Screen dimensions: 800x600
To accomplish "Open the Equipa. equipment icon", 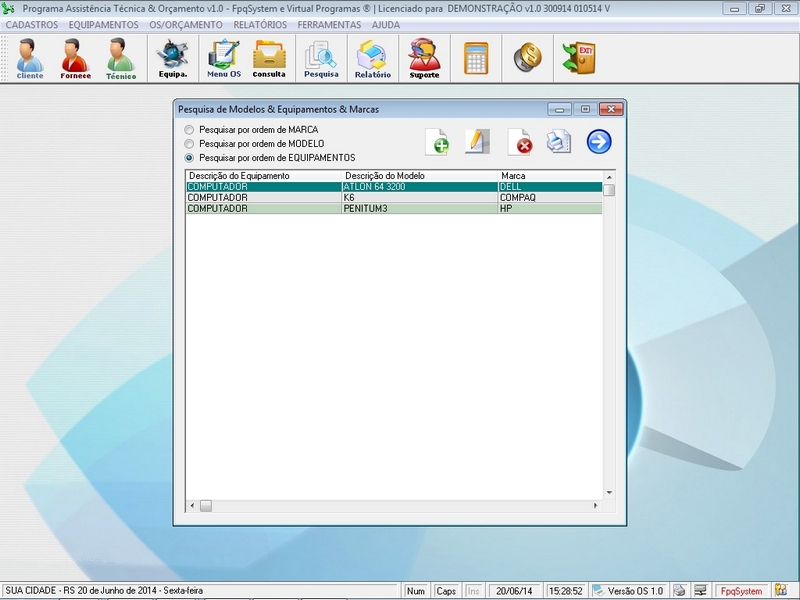I will [172, 58].
